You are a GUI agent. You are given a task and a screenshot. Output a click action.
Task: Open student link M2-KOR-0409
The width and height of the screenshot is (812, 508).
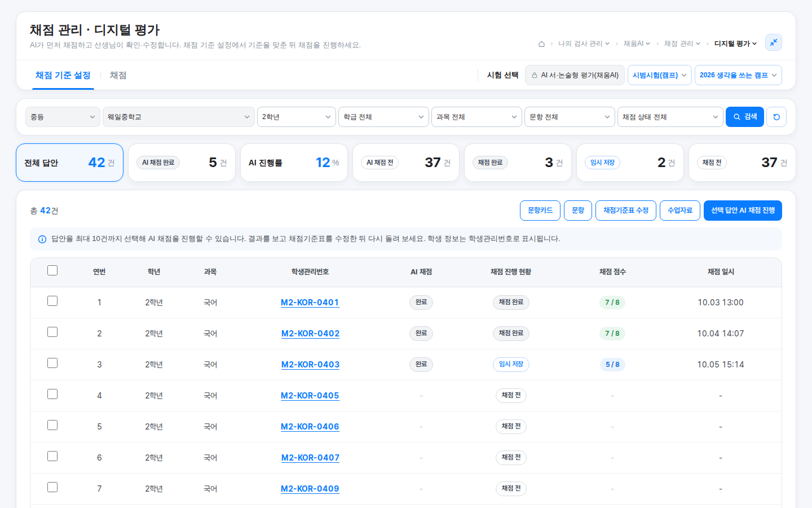tap(310, 489)
